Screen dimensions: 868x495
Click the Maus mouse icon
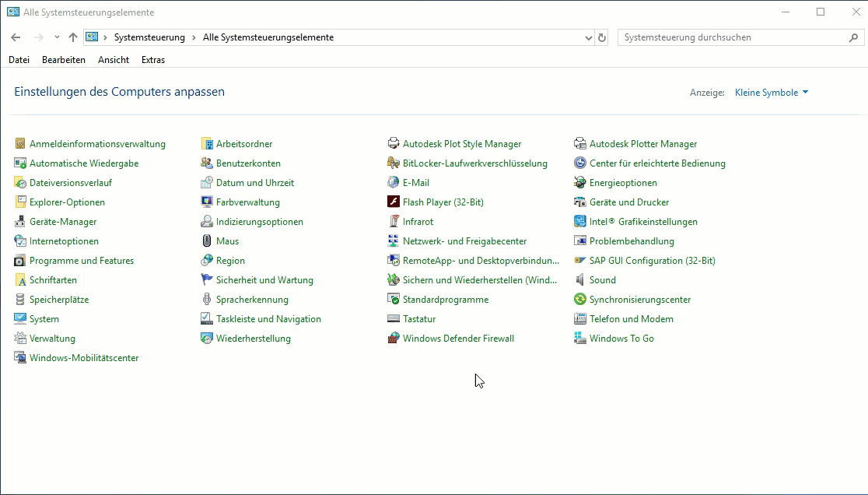(x=206, y=240)
